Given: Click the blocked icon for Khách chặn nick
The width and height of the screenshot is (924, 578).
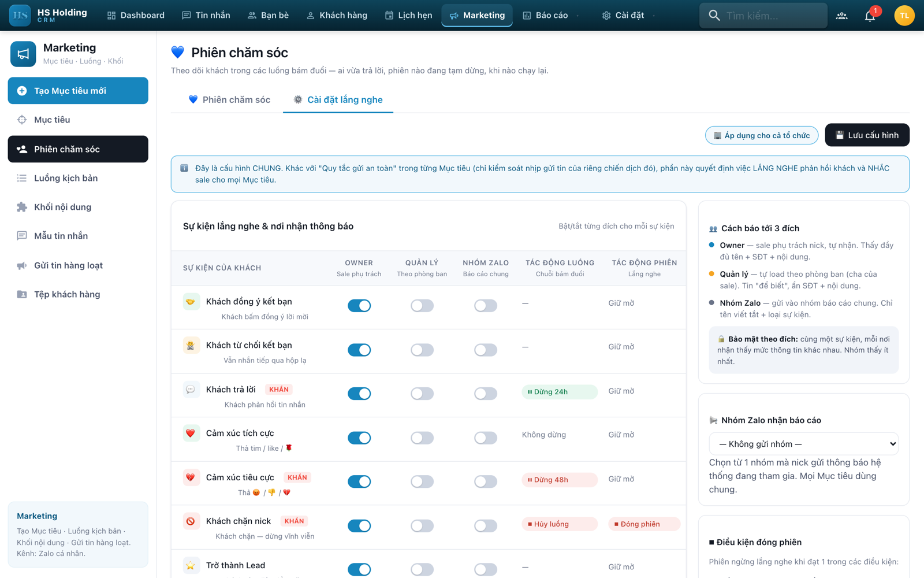Looking at the screenshot, I should point(191,521).
